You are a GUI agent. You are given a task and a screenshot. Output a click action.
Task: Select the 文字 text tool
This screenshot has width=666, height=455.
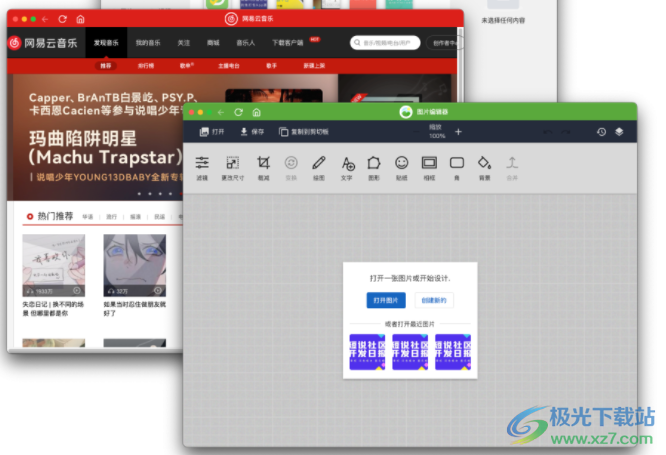[347, 166]
